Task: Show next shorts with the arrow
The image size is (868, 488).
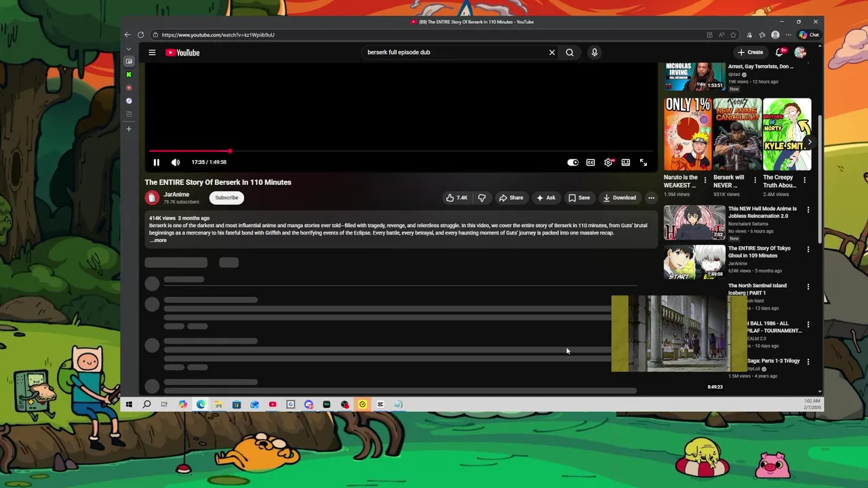Action: [809, 142]
